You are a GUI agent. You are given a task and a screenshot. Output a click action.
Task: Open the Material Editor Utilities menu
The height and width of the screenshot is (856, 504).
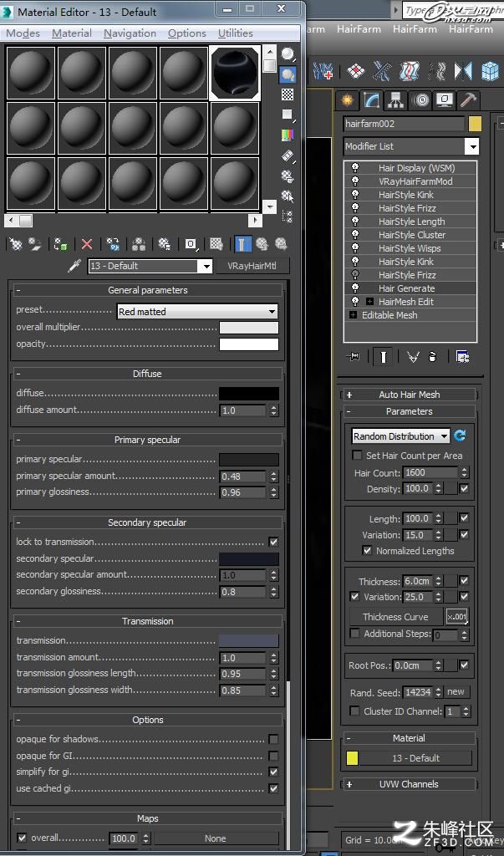tap(236, 33)
